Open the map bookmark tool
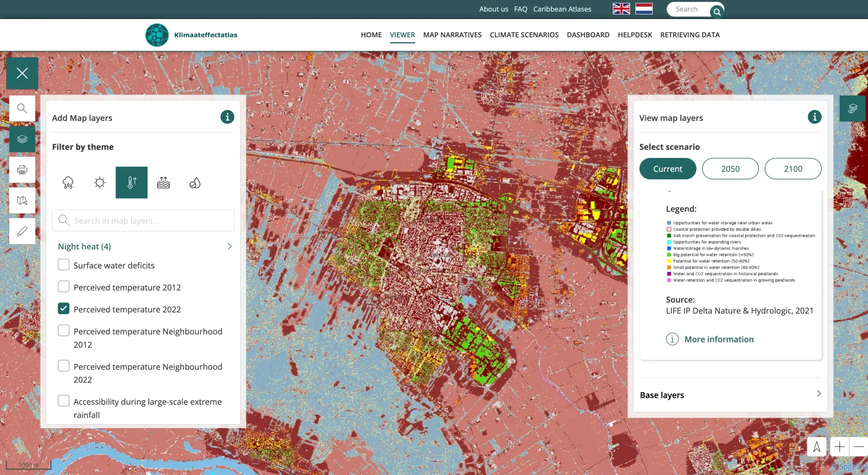 click(x=22, y=200)
